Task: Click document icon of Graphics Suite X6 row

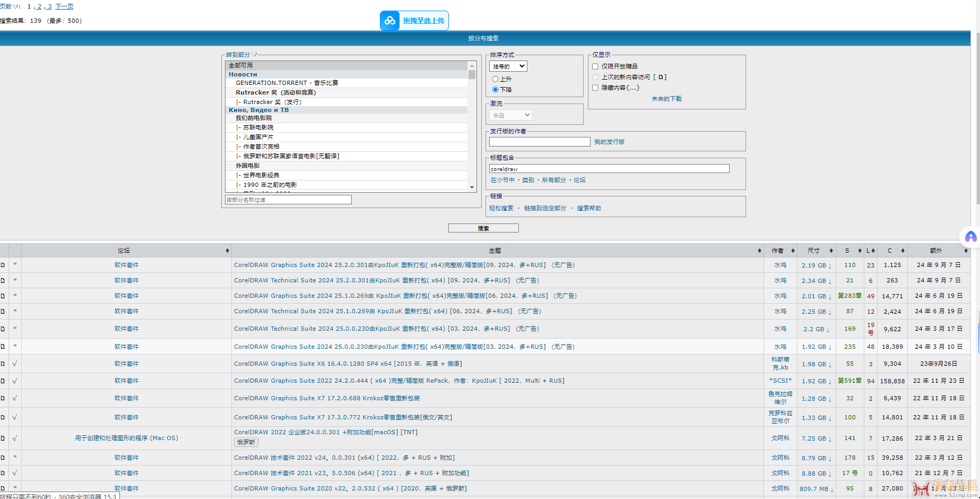Action: [x=3, y=364]
